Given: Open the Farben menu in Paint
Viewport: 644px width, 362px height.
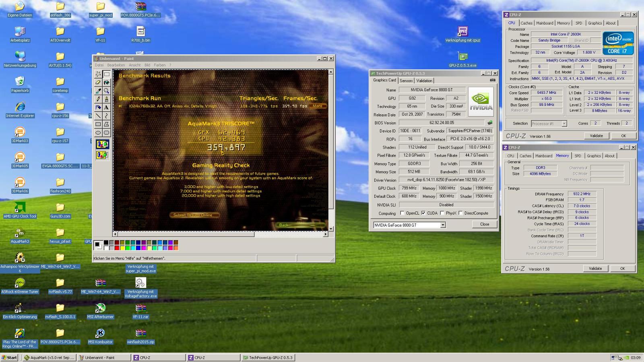Looking at the screenshot, I should 160,65.
